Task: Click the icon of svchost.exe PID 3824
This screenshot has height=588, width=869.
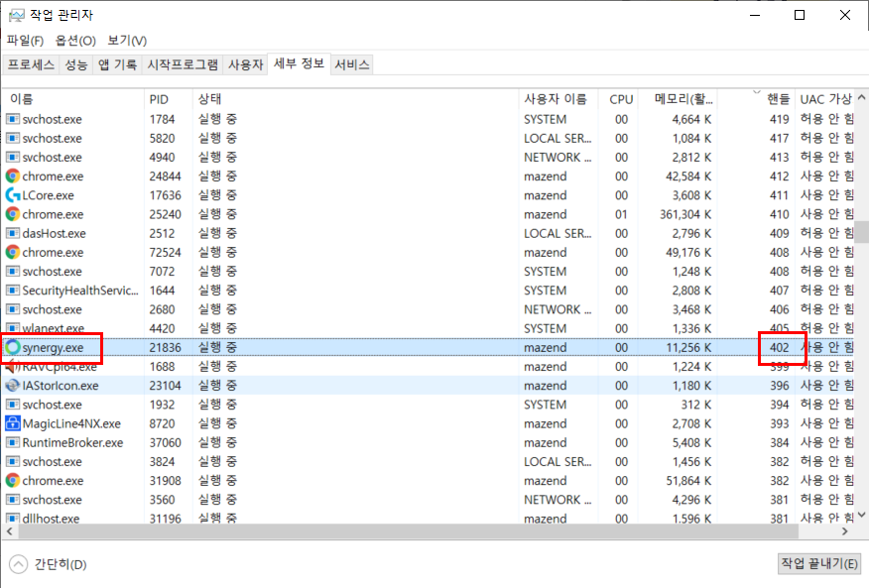Action: click(13, 462)
